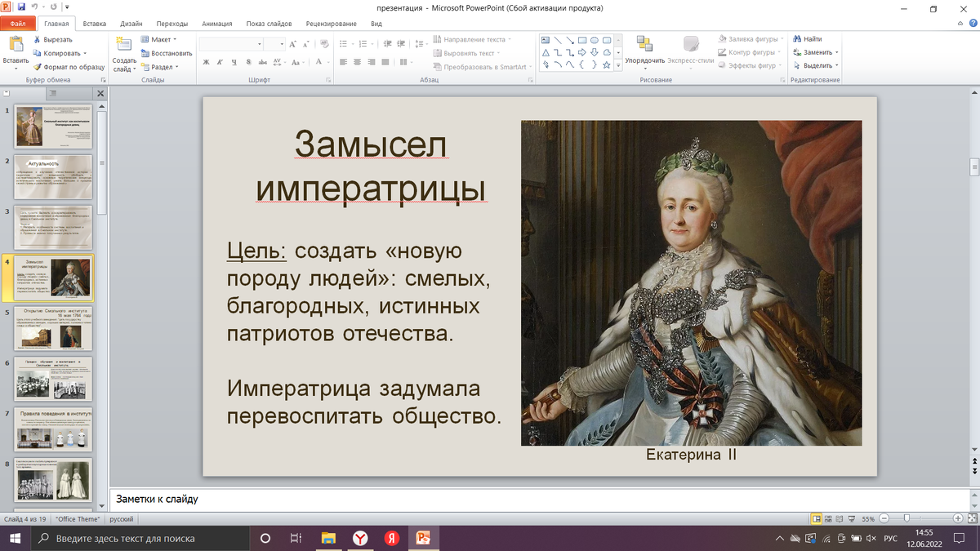Image resolution: width=980 pixels, height=551 pixels.
Task: Choose the right arrow block shape
Action: click(582, 52)
